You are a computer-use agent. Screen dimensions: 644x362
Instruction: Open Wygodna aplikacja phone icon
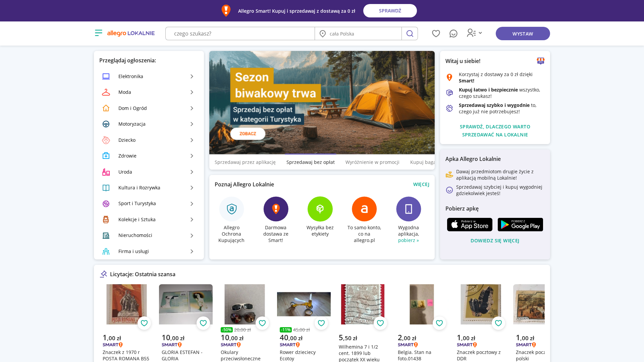click(x=409, y=209)
